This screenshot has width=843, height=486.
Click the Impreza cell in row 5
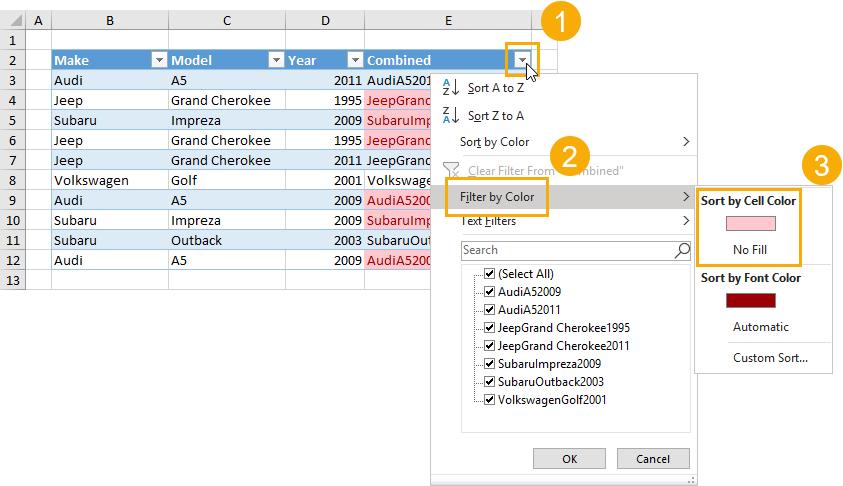[x=227, y=120]
